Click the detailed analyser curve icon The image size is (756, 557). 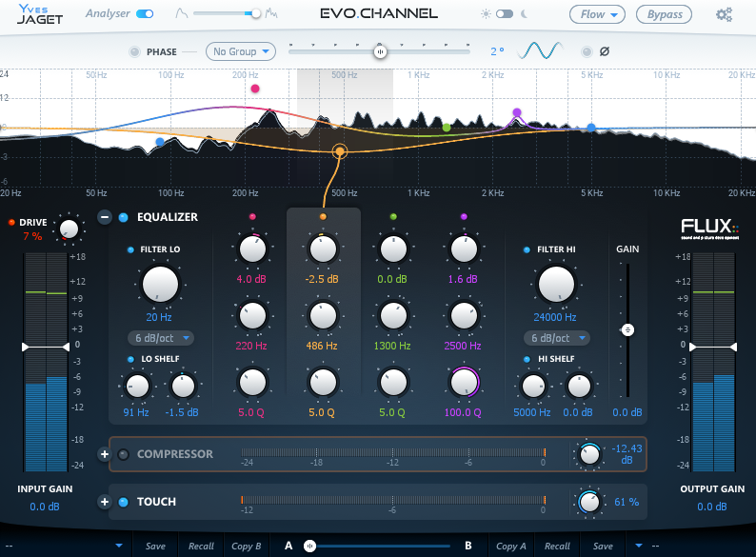pos(271,13)
